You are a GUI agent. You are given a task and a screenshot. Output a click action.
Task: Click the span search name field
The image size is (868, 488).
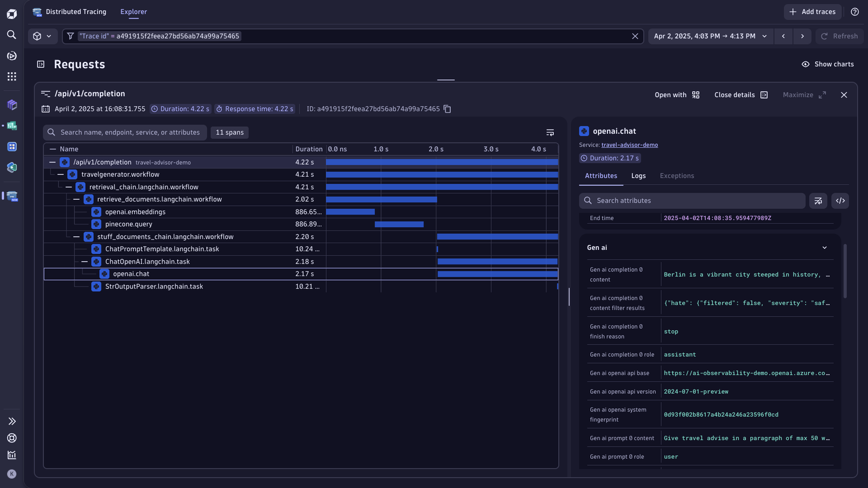125,133
